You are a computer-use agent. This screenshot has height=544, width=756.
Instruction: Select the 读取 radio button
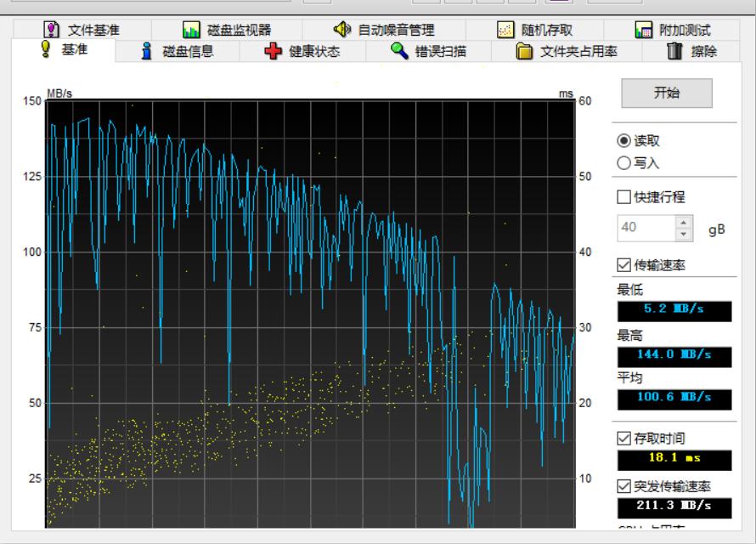[x=624, y=141]
